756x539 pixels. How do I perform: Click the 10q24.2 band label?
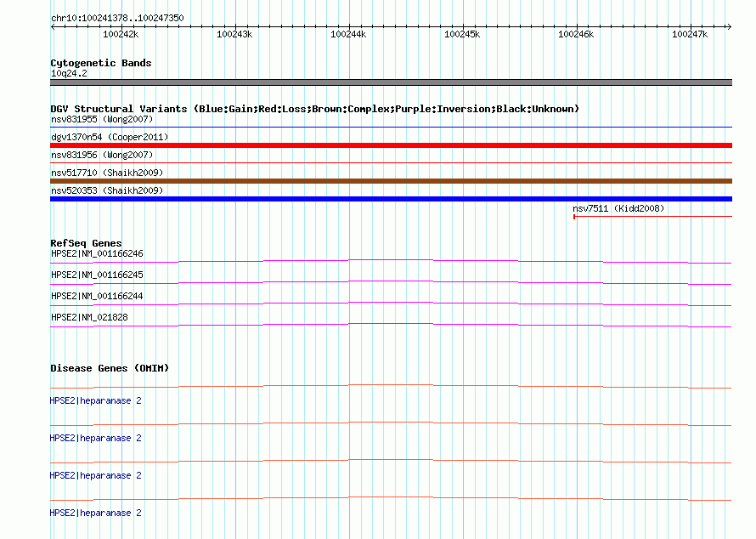69,73
